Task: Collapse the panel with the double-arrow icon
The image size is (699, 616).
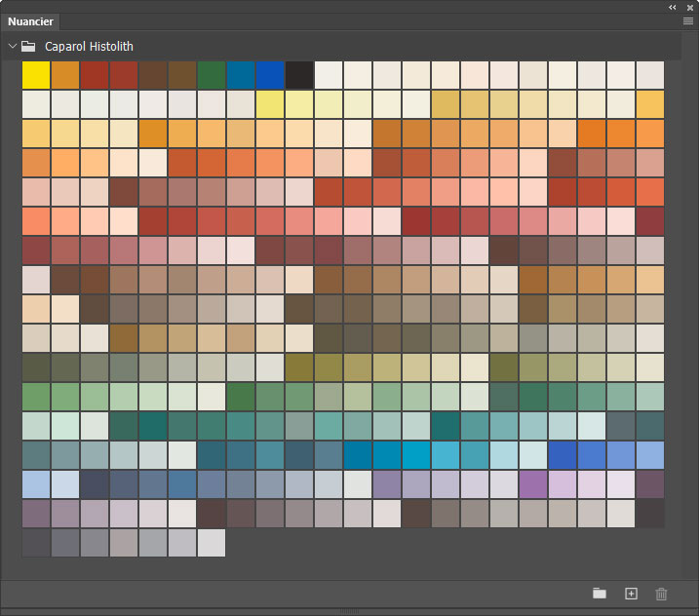Action: point(672,6)
